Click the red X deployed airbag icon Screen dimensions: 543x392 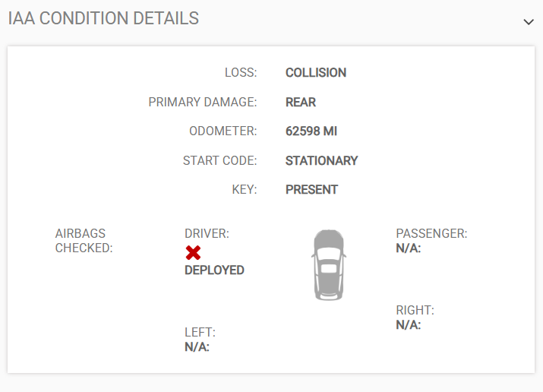click(193, 253)
